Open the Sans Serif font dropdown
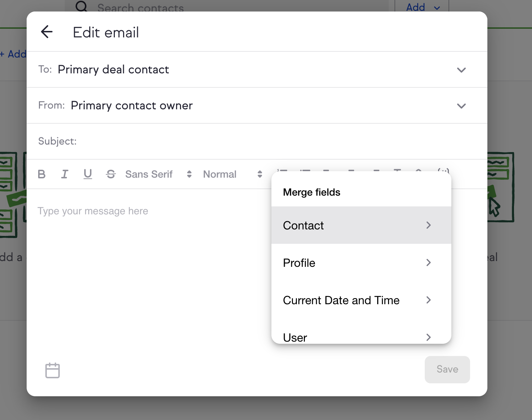Image resolution: width=532 pixels, height=420 pixels. [x=158, y=174]
